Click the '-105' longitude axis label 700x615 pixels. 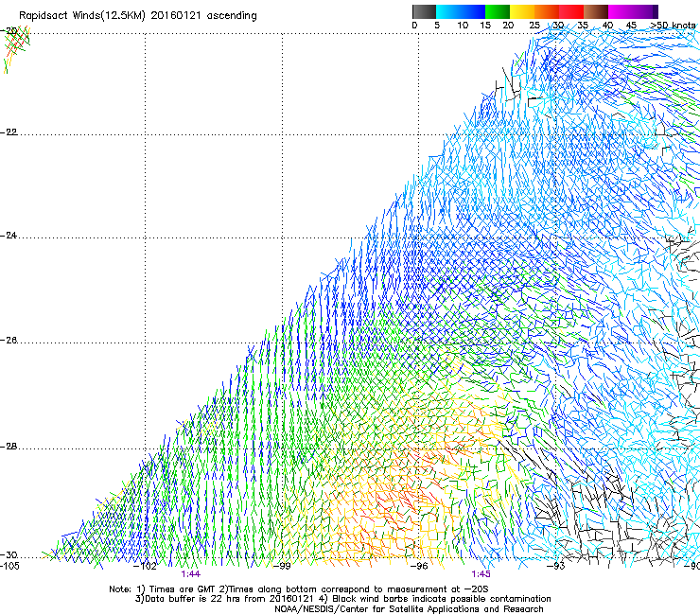coord(9,566)
